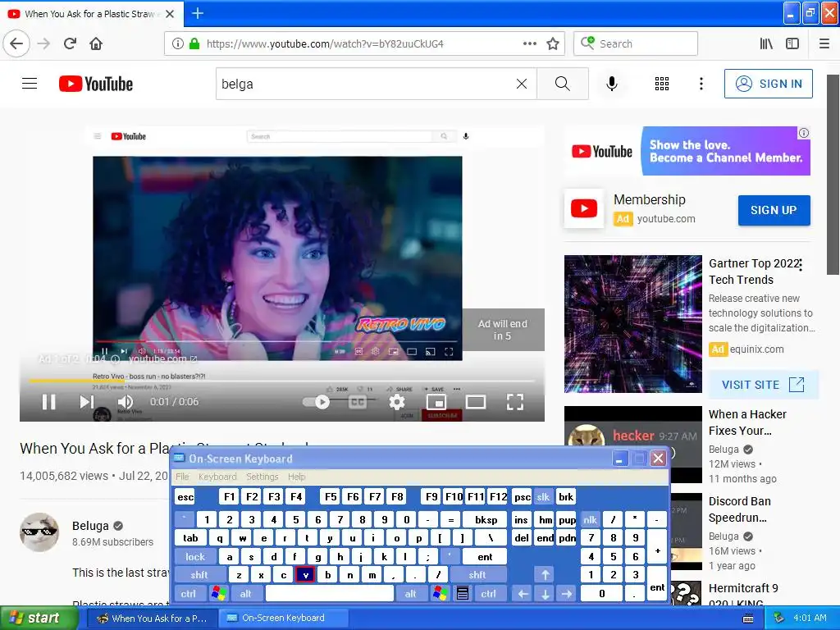Hit the esc key on On-Screen Keyboard
The width and height of the screenshot is (840, 630).
[185, 497]
